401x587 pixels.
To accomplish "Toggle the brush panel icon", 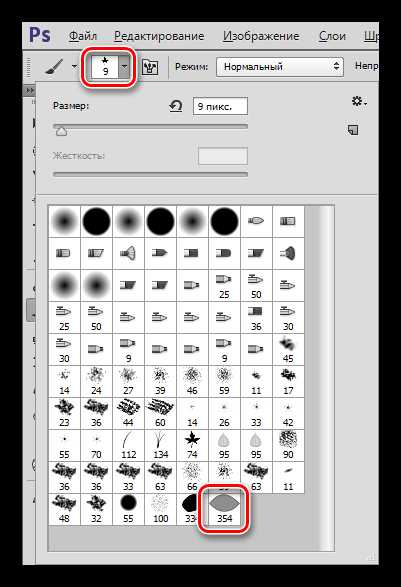I will [x=150, y=67].
